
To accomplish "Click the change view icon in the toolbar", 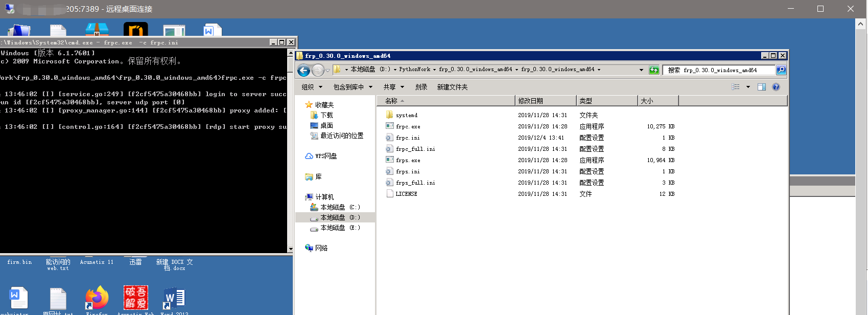I will coord(736,87).
